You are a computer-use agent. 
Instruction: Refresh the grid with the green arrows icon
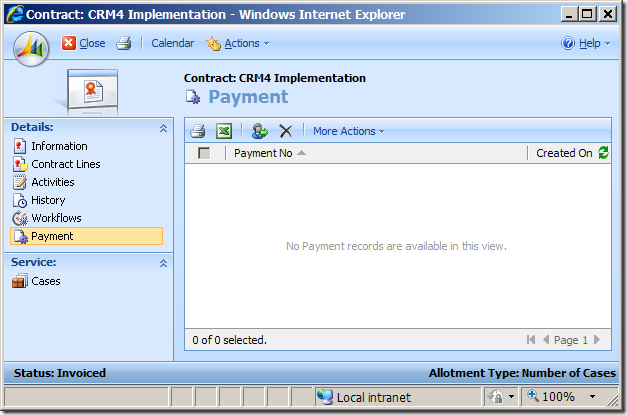click(x=603, y=153)
